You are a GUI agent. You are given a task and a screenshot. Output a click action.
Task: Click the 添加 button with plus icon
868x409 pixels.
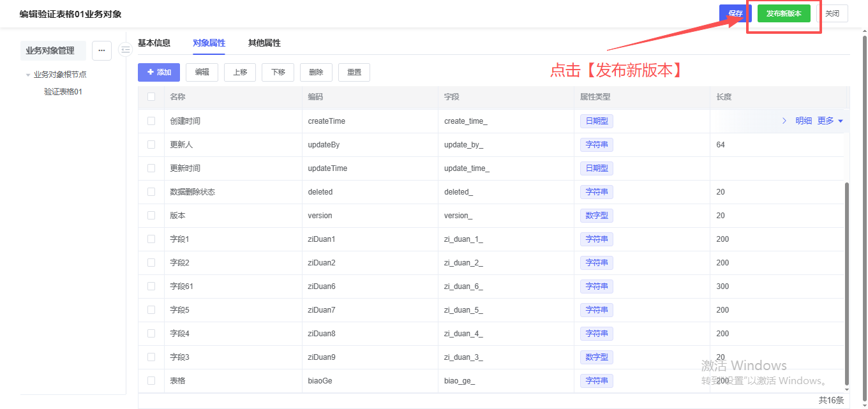point(159,72)
